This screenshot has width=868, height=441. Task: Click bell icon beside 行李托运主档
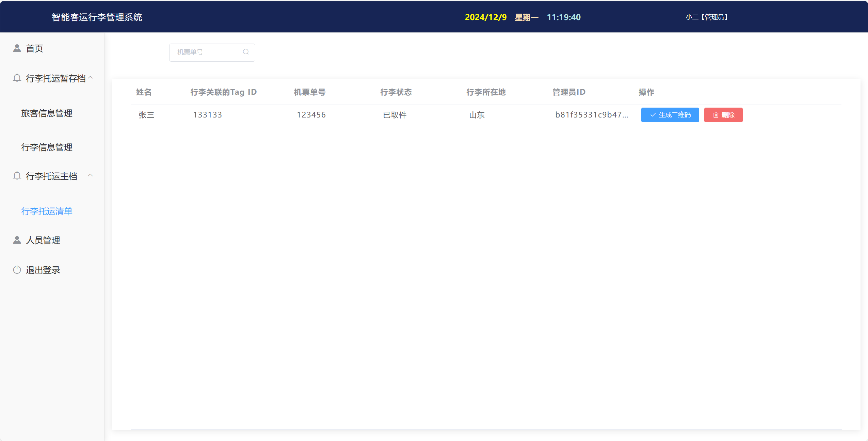[x=17, y=176]
